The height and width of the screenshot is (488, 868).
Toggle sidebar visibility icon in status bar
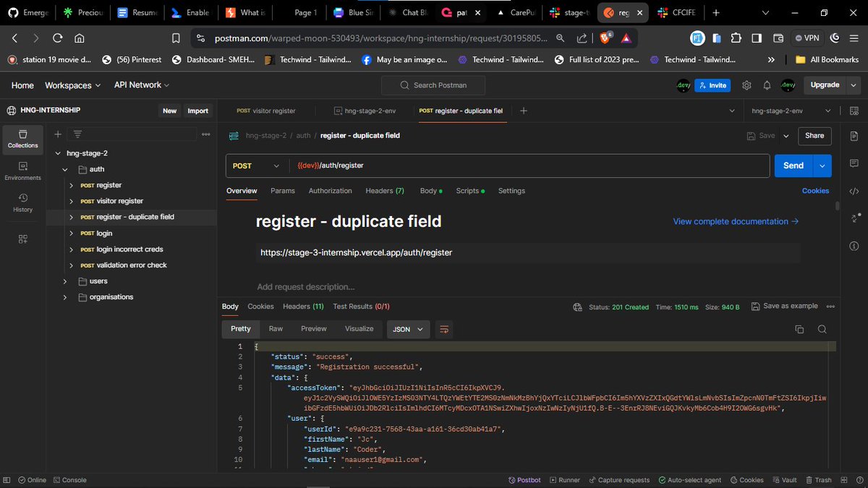tap(7, 480)
